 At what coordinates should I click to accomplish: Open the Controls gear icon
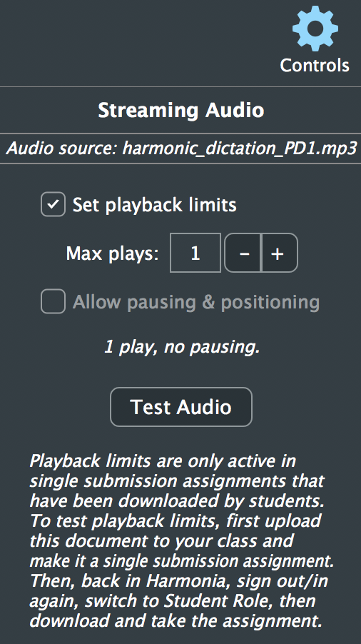[315, 29]
